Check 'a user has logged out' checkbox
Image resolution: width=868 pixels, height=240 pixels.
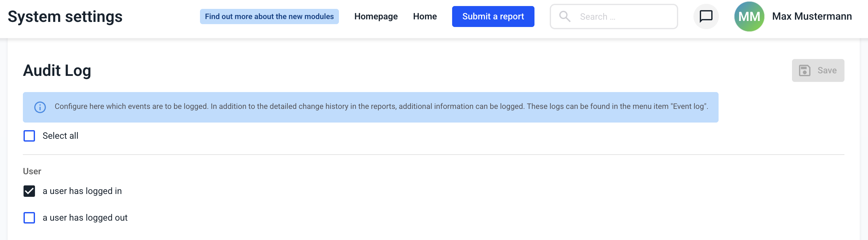click(x=29, y=218)
